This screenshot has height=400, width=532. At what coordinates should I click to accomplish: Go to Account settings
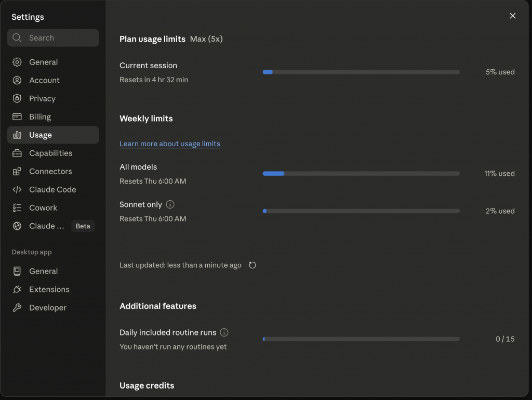pyautogui.click(x=53, y=80)
